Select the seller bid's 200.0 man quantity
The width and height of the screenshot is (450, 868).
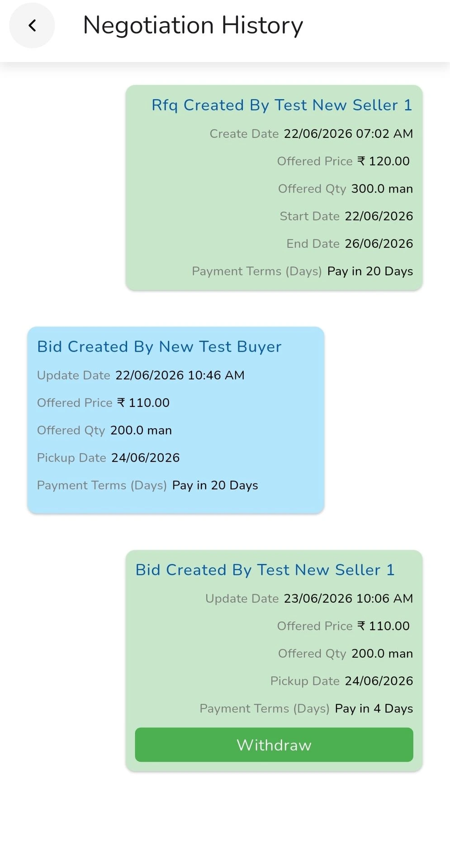click(x=382, y=653)
